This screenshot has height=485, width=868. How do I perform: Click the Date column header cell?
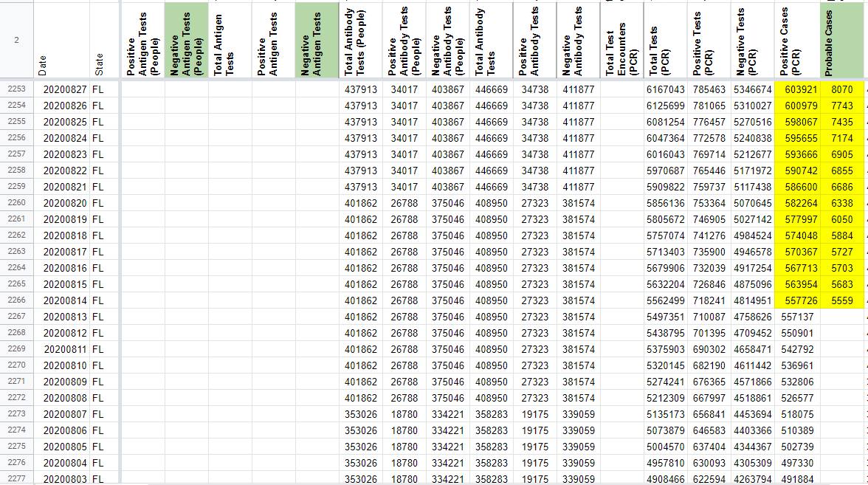click(61, 40)
